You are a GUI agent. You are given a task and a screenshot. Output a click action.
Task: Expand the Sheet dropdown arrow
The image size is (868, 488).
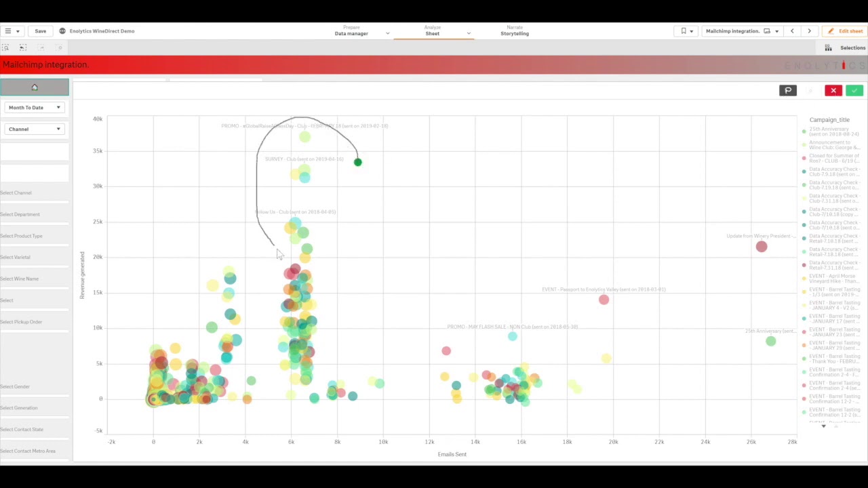(x=468, y=33)
